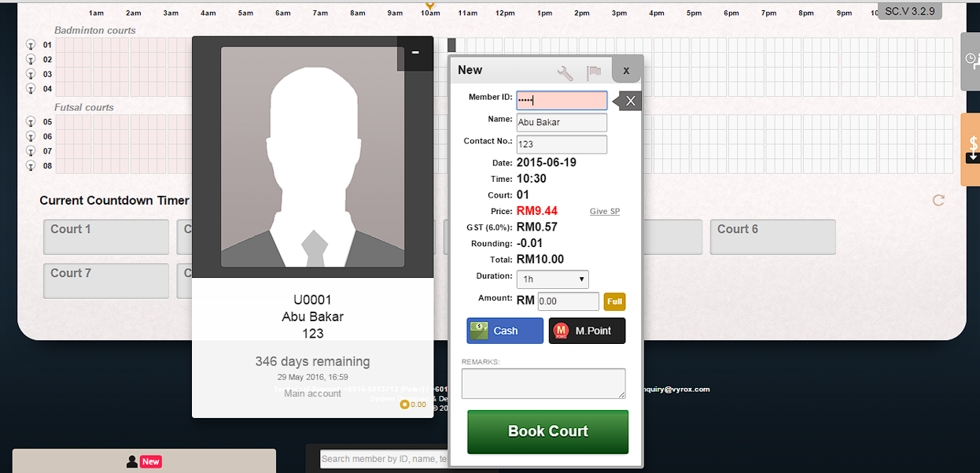
Task: Switch light bulb for court 08
Action: pos(31,165)
